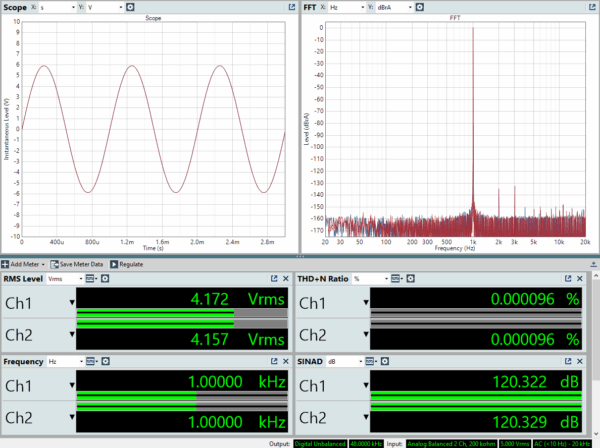Expand the Ch1 arrow in RMS Level meter
The image size is (600, 448).
71,301
